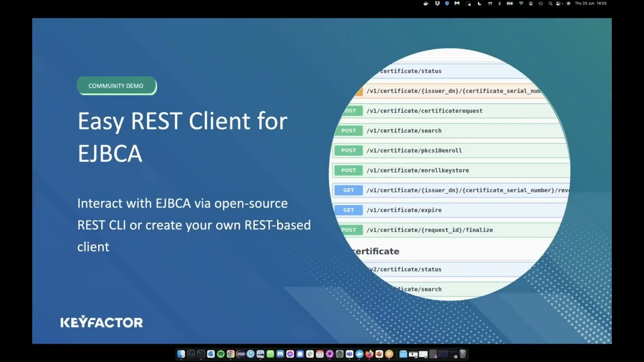The height and width of the screenshot is (362, 644).
Task: Open Microsoft Teams from the Dock
Action: click(349, 354)
